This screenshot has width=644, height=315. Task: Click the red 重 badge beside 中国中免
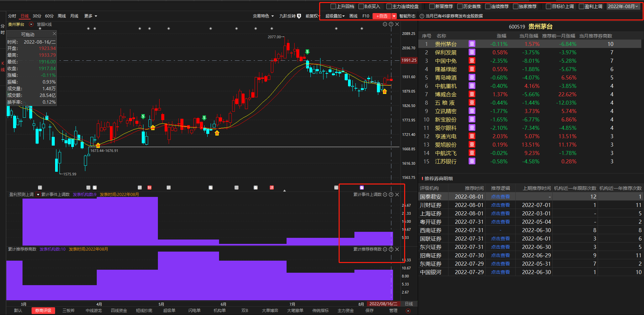[472, 61]
